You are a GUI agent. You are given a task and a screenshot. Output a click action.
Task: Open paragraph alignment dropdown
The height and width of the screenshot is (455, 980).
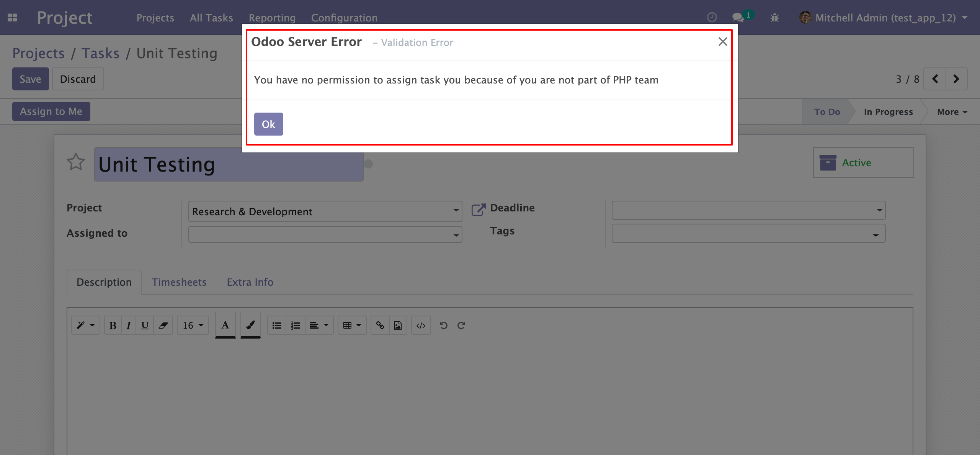(319, 325)
